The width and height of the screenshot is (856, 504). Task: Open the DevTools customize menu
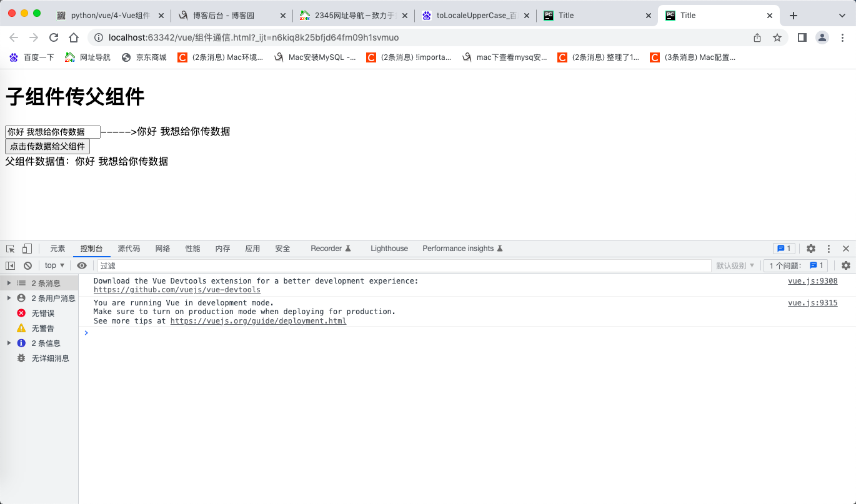pyautogui.click(x=829, y=249)
